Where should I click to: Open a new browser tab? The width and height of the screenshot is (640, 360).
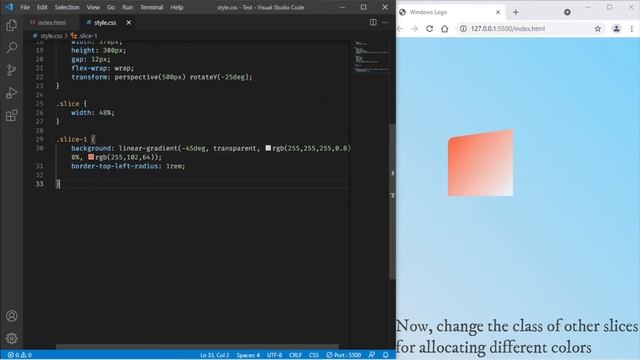point(516,12)
